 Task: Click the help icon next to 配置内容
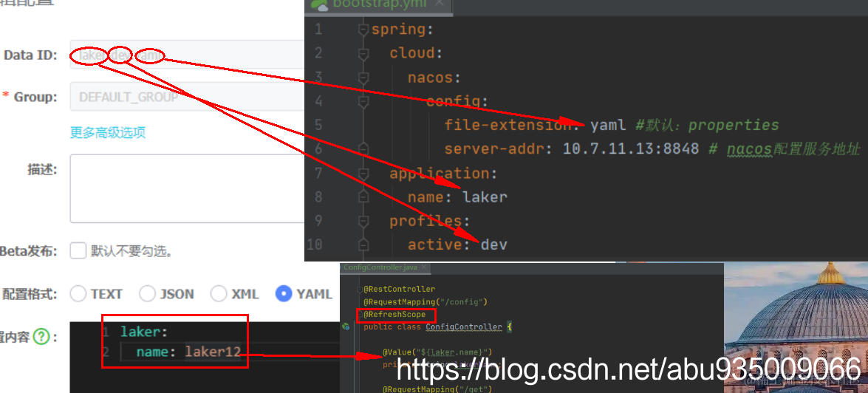(x=41, y=337)
